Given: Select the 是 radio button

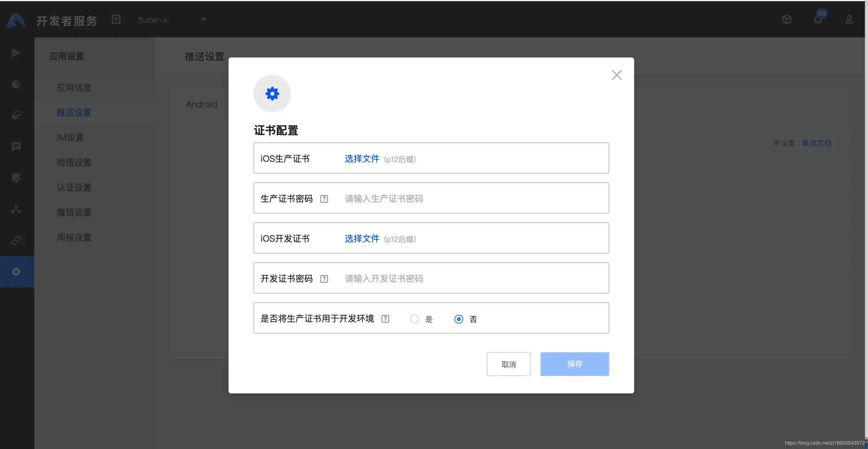Looking at the screenshot, I should click(414, 319).
